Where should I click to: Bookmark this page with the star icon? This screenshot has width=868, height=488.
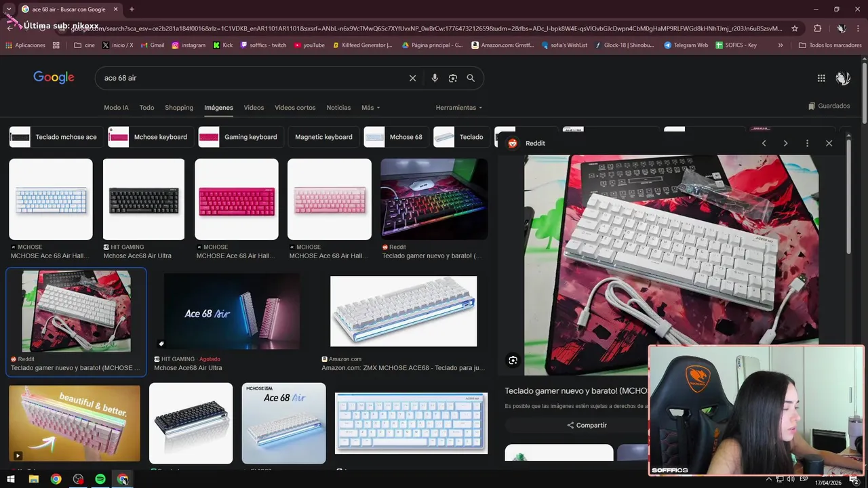point(795,28)
